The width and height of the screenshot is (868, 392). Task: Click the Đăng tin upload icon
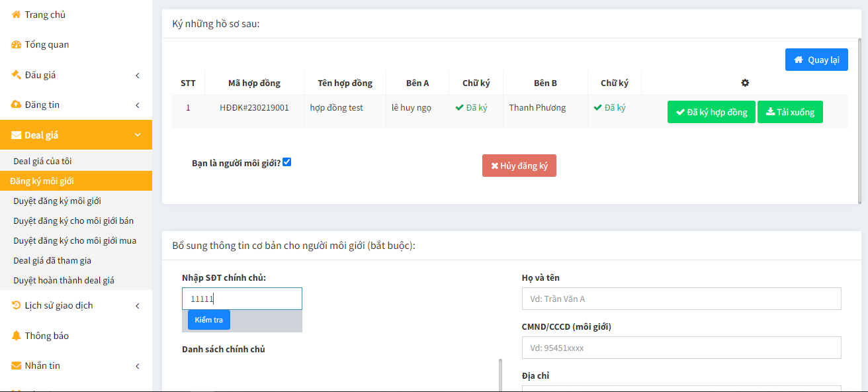17,105
